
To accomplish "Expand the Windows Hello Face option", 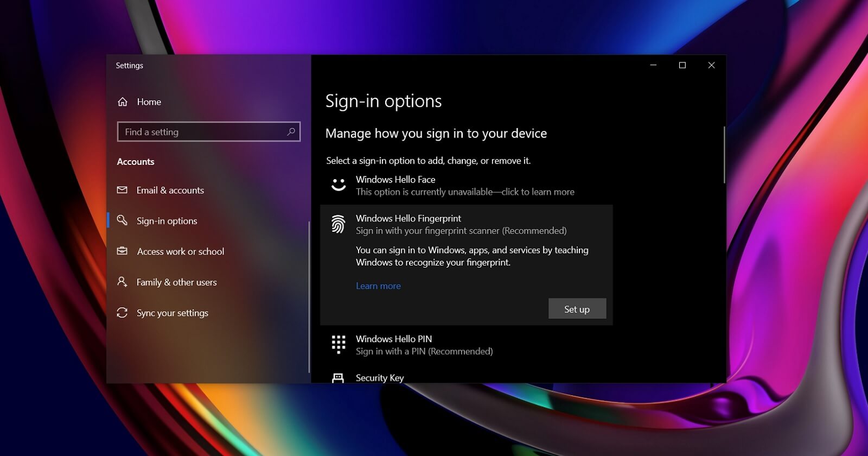I will click(x=467, y=185).
